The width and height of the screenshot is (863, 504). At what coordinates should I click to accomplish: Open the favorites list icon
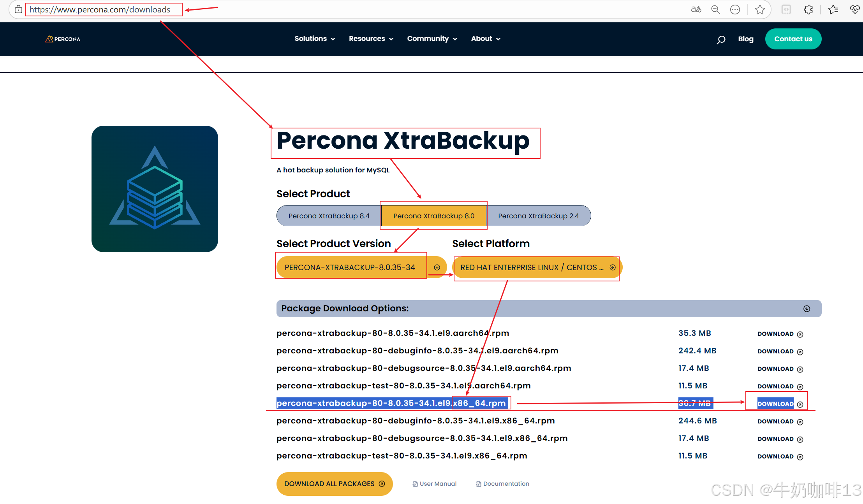pos(833,10)
